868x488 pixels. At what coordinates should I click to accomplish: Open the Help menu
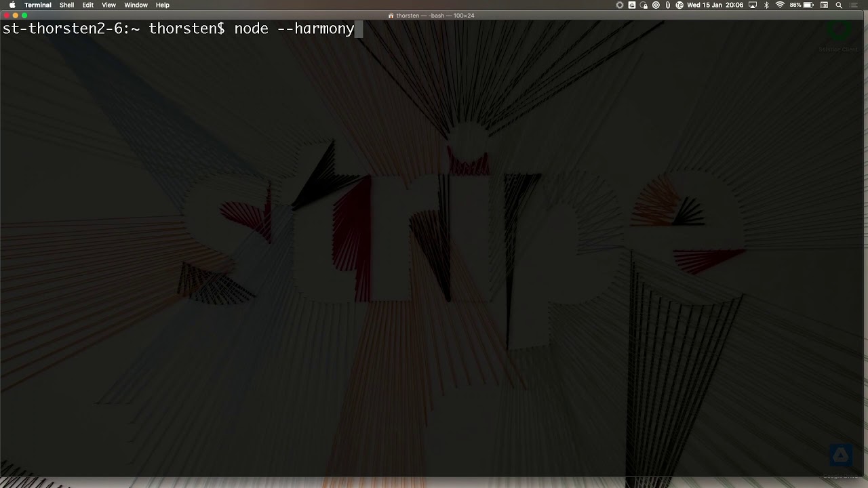coord(163,5)
